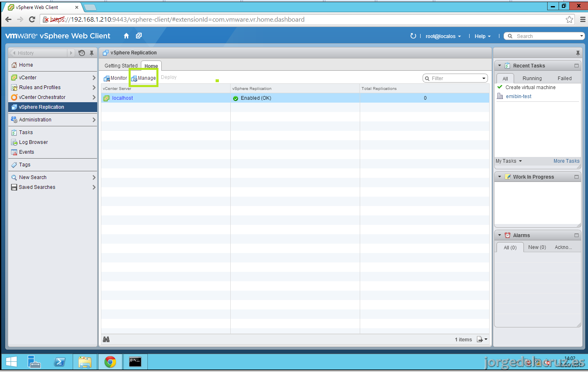Reload the browser page

32,19
